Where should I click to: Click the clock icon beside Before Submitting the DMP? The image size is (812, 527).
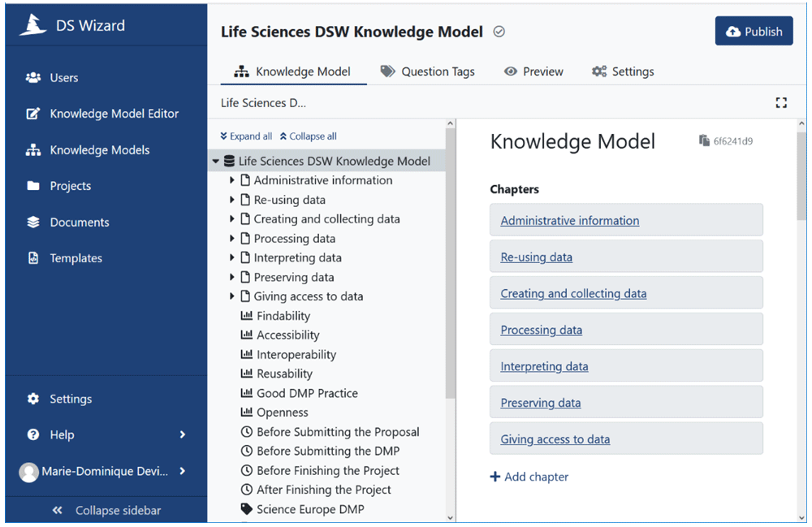pos(247,451)
